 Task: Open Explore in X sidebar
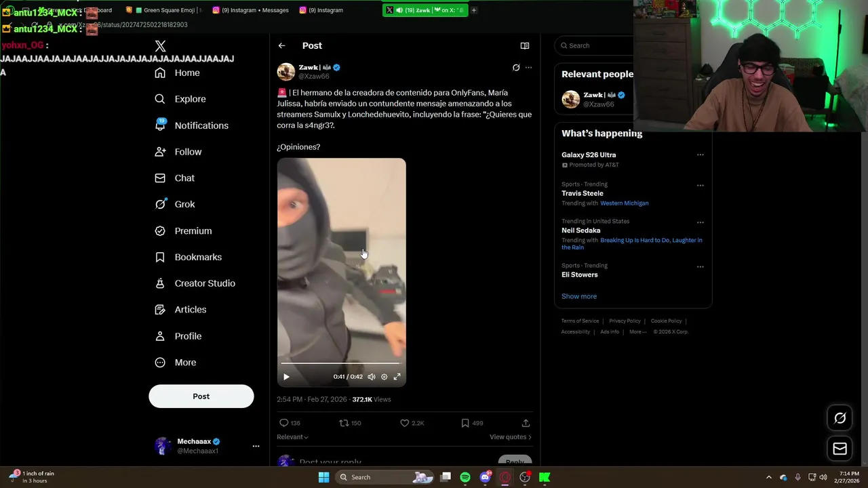click(x=180, y=99)
